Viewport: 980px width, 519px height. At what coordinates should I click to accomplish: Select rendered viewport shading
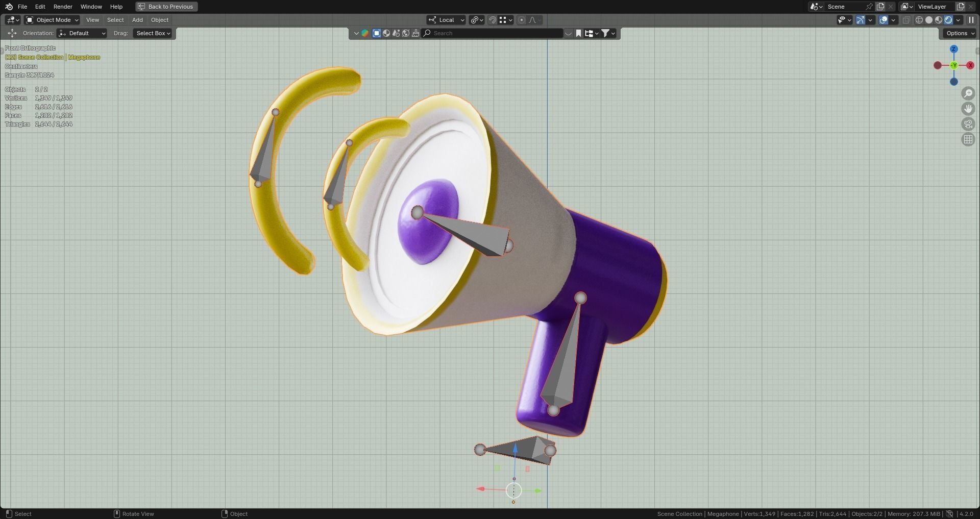click(x=948, y=20)
